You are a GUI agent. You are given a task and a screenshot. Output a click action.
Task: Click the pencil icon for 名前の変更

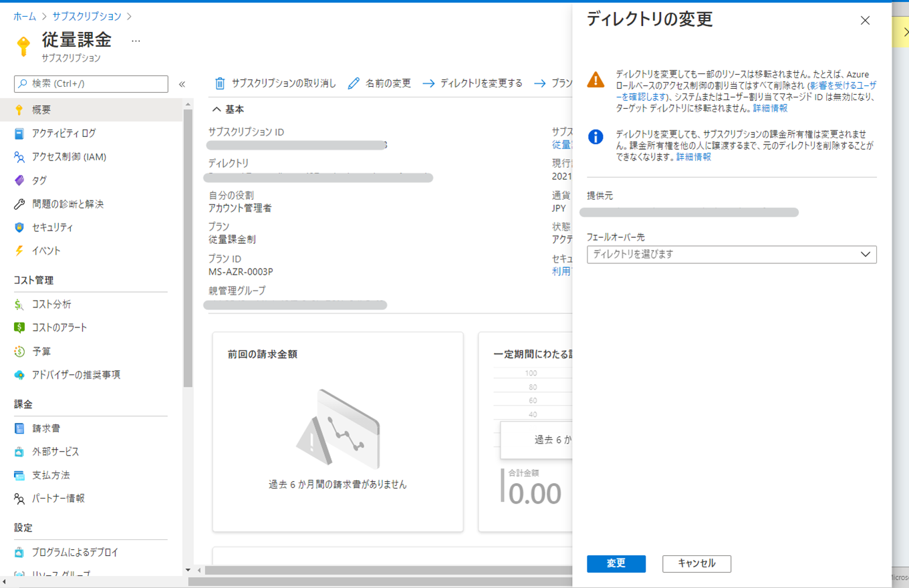[354, 84]
